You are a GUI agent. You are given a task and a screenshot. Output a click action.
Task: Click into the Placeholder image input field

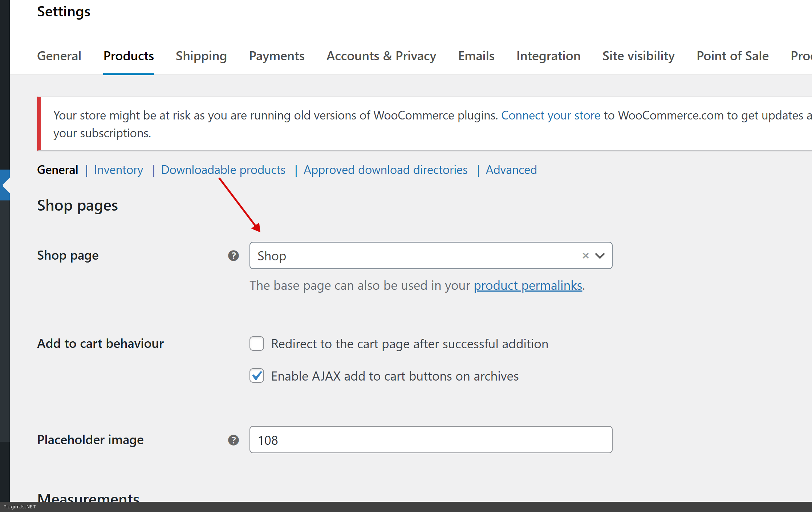(x=431, y=440)
